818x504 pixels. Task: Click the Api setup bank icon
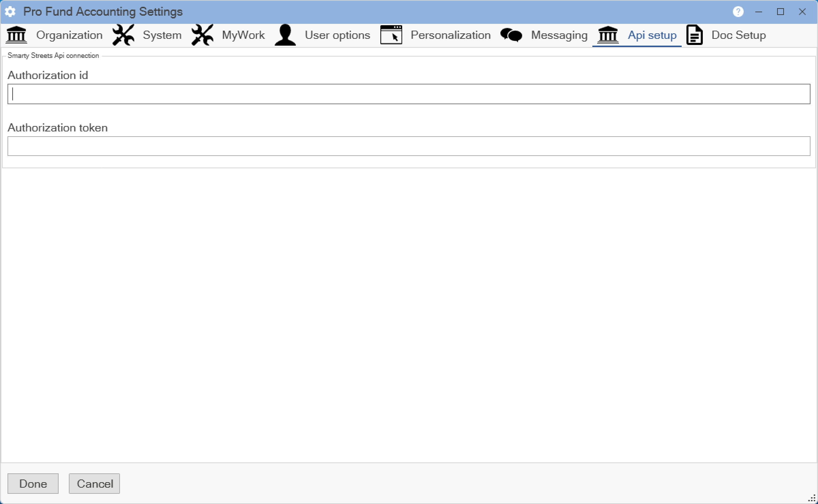click(608, 35)
